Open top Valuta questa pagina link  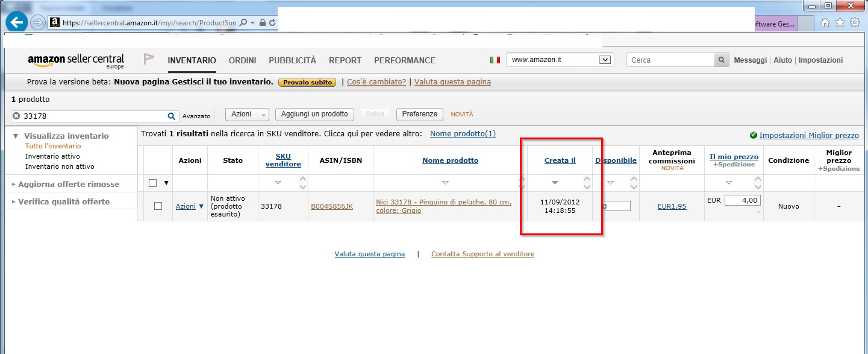click(452, 82)
